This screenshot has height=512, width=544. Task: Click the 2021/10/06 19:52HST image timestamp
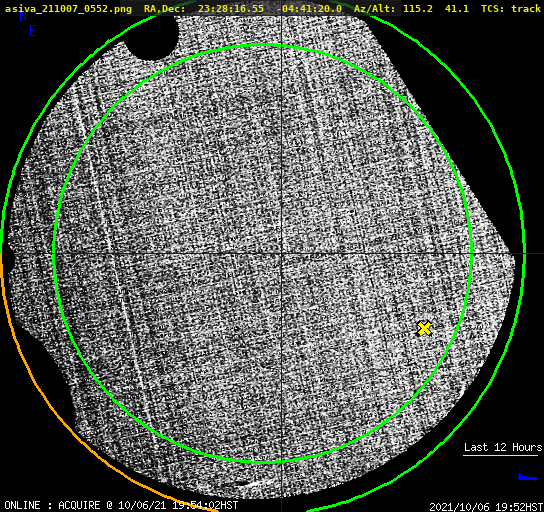(x=486, y=507)
